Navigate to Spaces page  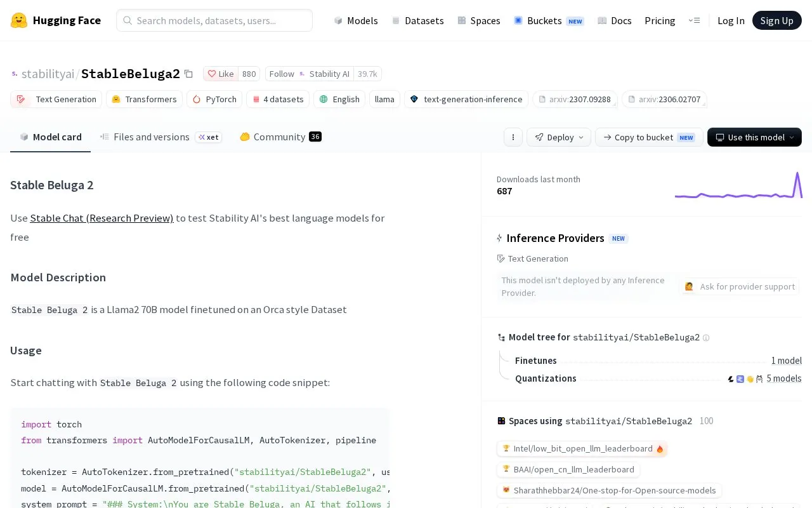479,20
